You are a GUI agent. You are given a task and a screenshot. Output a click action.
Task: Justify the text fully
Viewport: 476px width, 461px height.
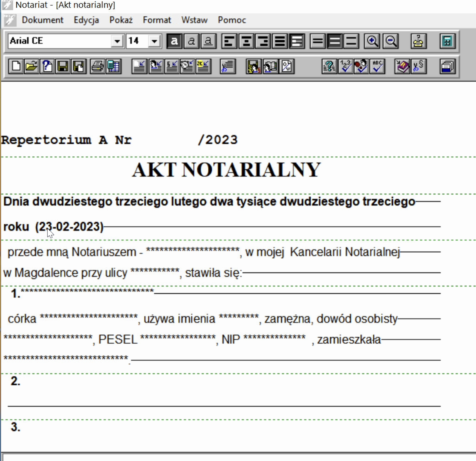pyautogui.click(x=280, y=41)
